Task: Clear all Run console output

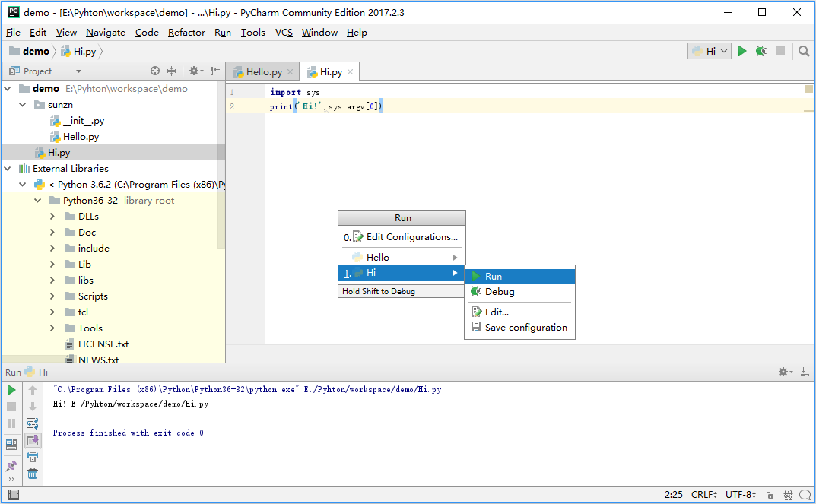Action: [x=33, y=474]
